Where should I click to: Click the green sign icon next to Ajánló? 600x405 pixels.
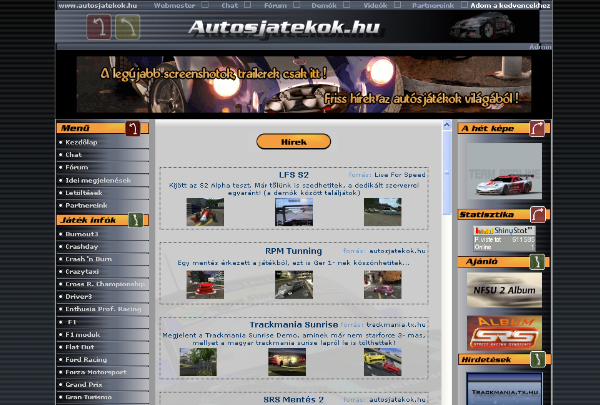pos(537,262)
